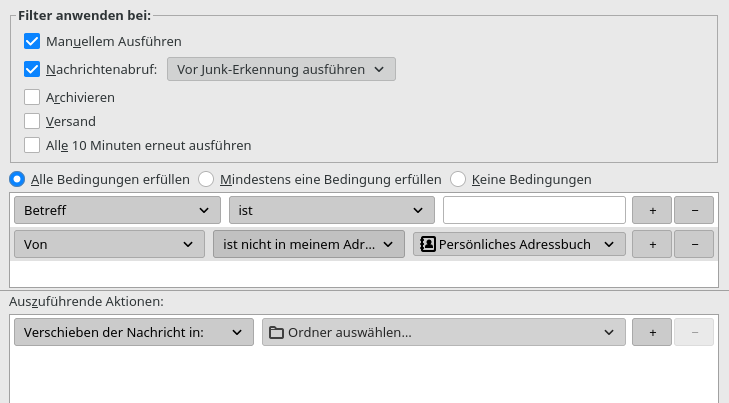Click the address book icon in Persönliches Adressbuch
Viewport: 729px width, 403px height.
coord(428,244)
